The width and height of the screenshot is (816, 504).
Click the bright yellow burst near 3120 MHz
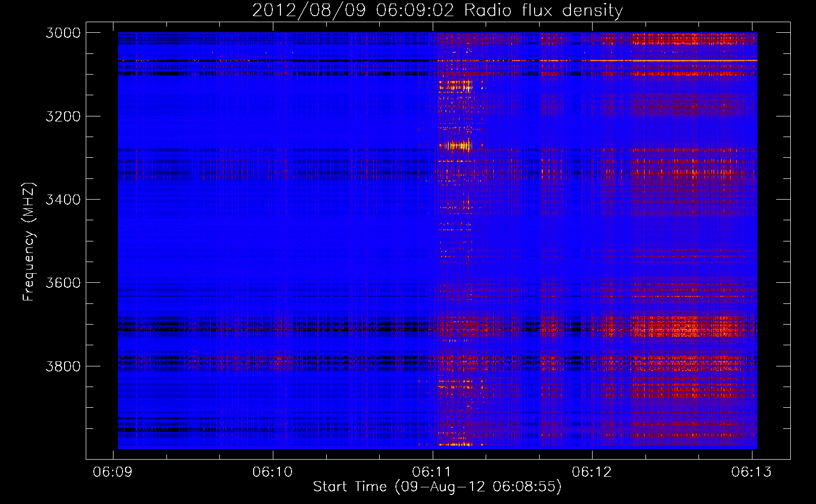click(x=455, y=85)
